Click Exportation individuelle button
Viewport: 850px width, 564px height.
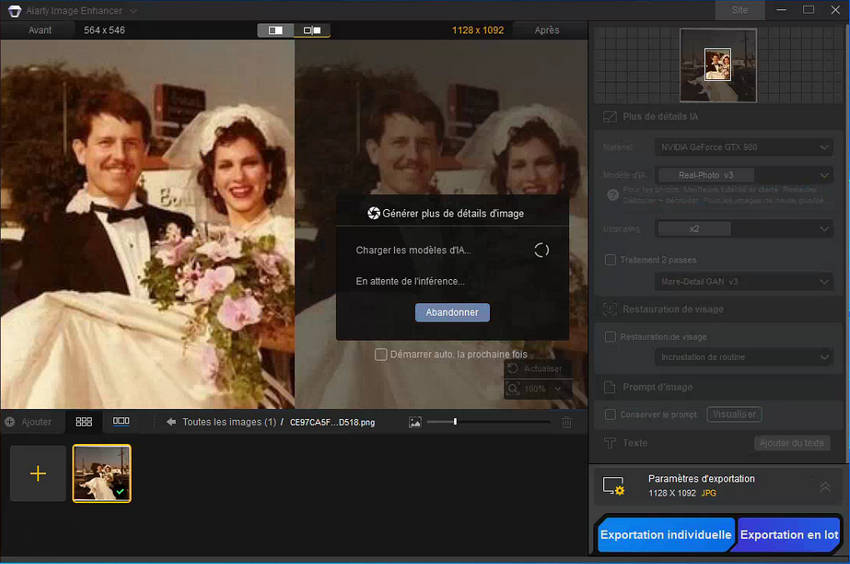[x=666, y=535]
